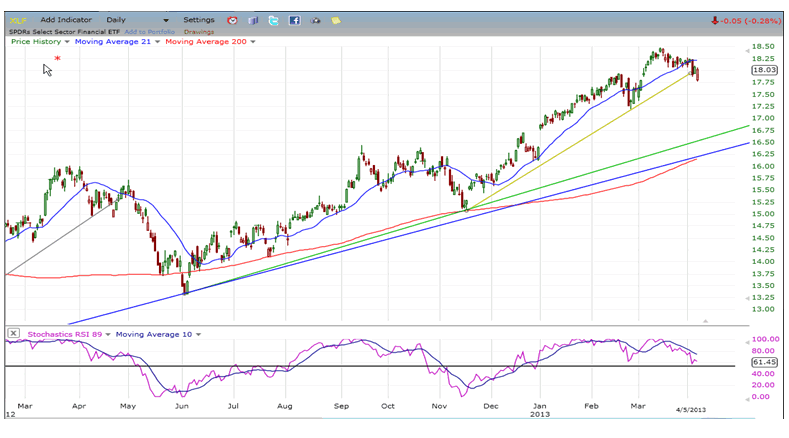Viewport: 789px width, 438px height.
Task: Click the camera snapshot icon
Action: coord(316,20)
